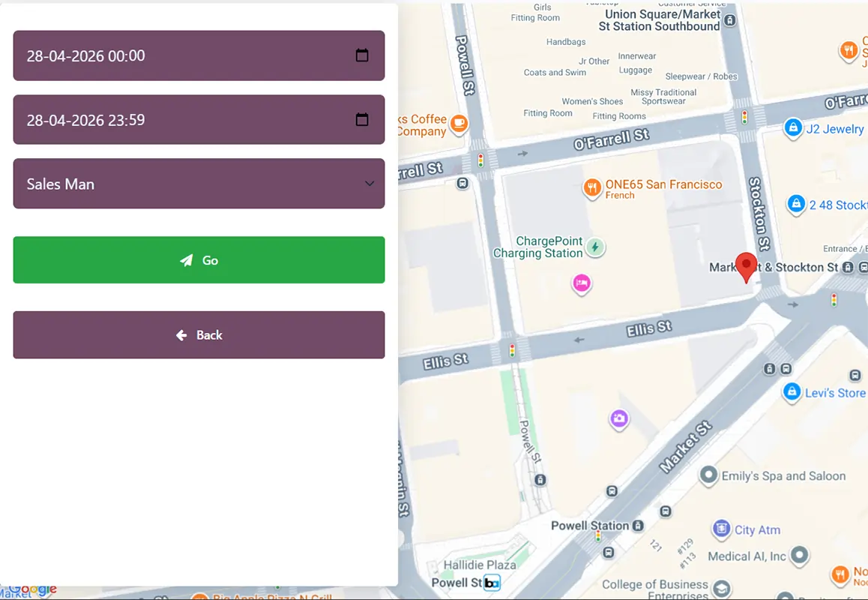Click 2 48 Stockton shopping icon
Image resolution: width=868 pixels, height=600 pixels.
coord(796,204)
